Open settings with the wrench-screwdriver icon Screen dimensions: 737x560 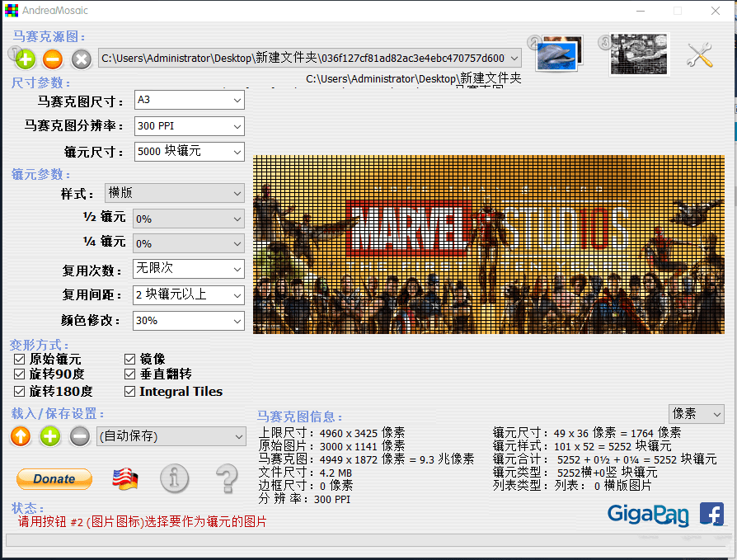[x=700, y=55]
